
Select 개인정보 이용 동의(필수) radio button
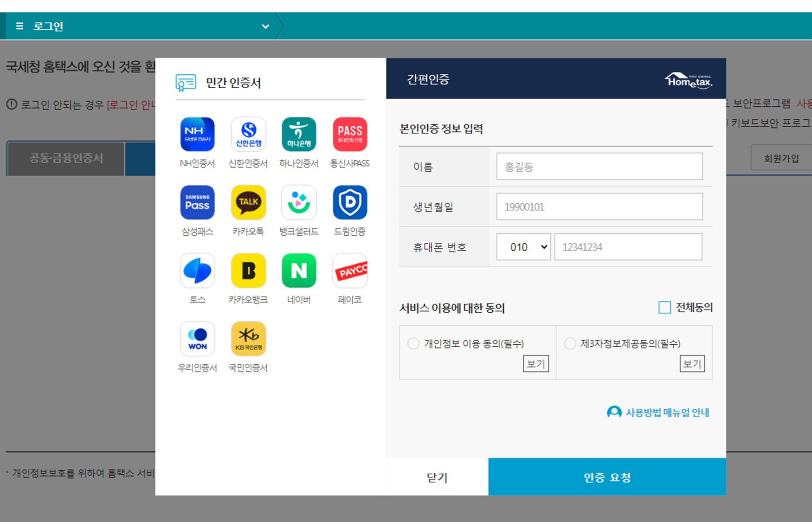(413, 343)
